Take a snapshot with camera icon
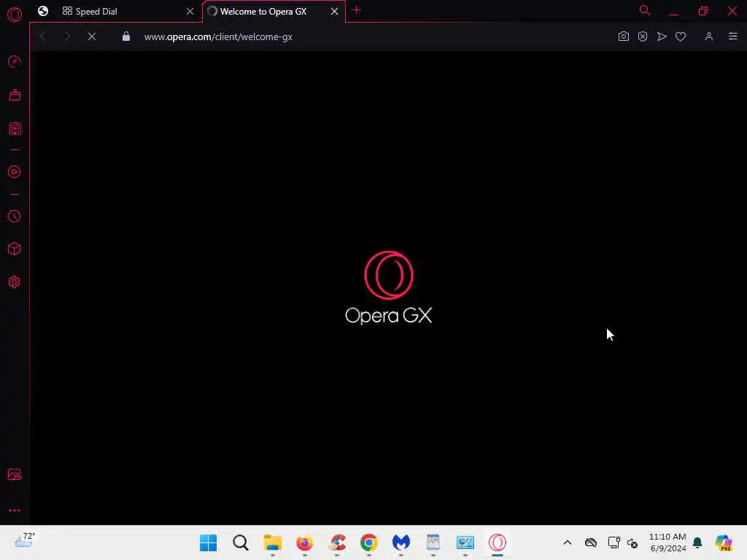747x560 pixels. point(624,36)
